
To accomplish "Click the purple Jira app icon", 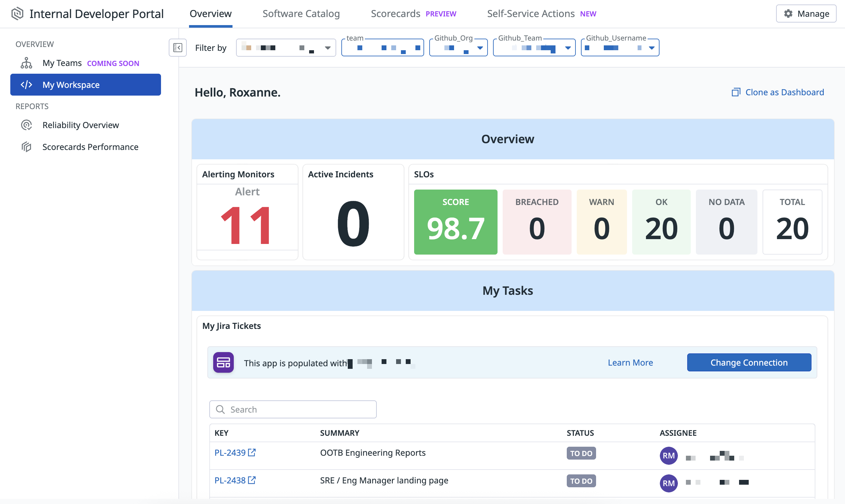I will point(223,362).
